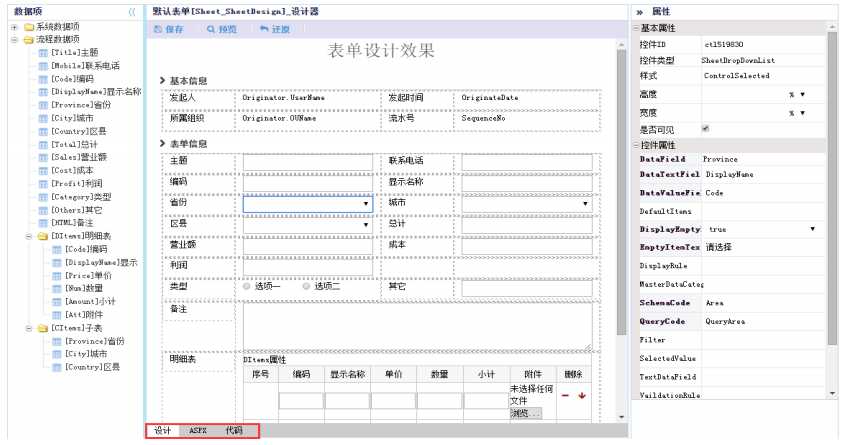Viewport: 862px width, 445px height.
Task: Collapse the 基本信息 form section
Action: pyautogui.click(x=163, y=81)
